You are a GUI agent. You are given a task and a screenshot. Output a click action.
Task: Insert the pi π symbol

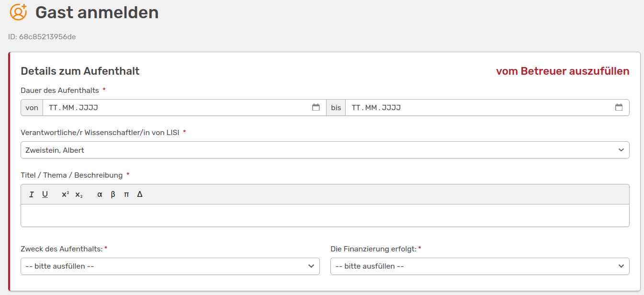point(126,194)
